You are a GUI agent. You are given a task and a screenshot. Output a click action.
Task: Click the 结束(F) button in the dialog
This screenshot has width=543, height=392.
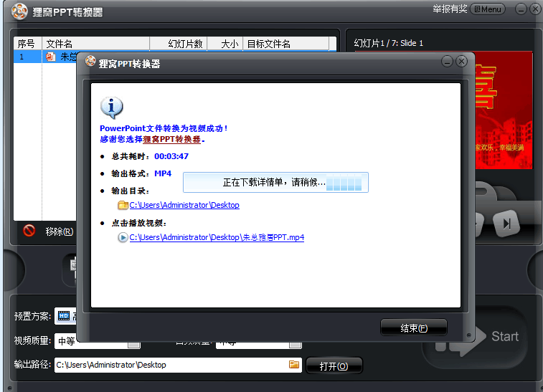click(413, 328)
